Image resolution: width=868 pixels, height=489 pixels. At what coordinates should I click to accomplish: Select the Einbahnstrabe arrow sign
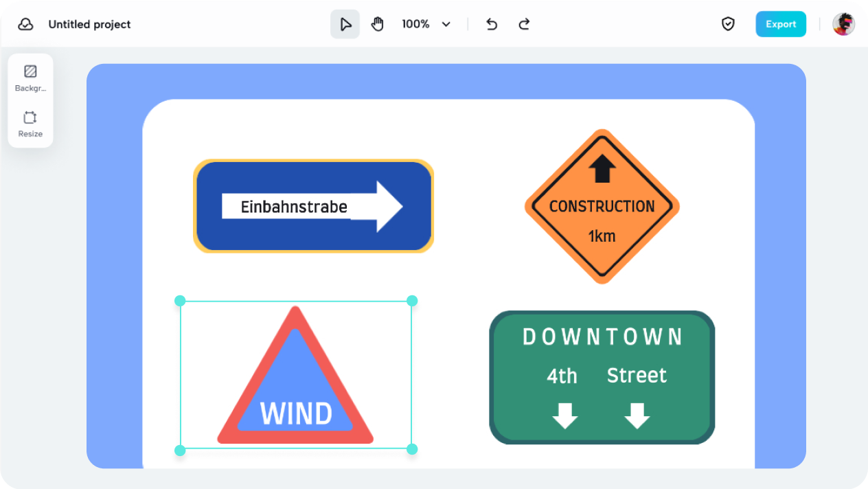(x=313, y=205)
